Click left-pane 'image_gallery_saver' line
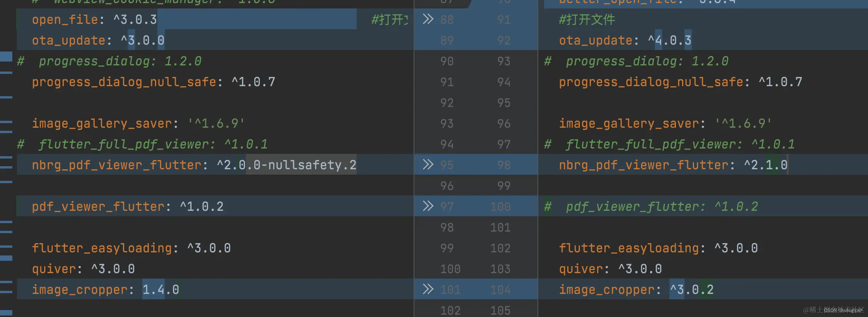Image resolution: width=868 pixels, height=317 pixels. pyautogui.click(x=138, y=123)
